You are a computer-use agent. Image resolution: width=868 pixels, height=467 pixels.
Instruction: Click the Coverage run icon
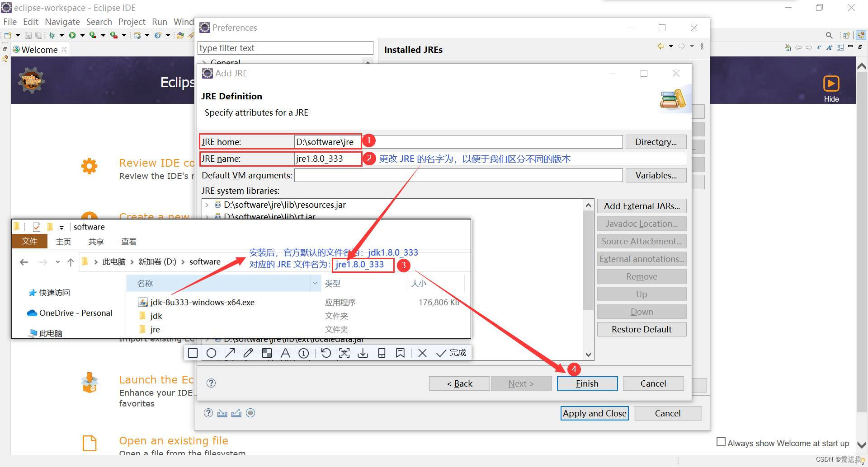point(93,35)
